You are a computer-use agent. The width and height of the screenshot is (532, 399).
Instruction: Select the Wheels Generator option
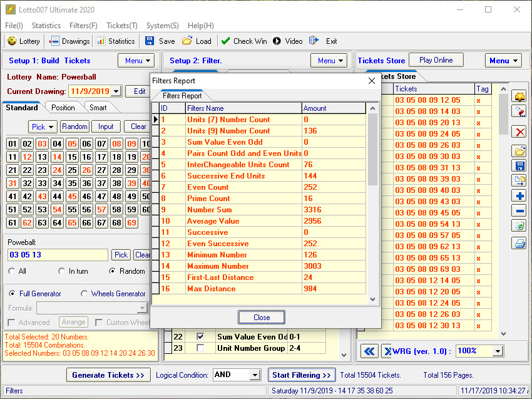[84, 294]
